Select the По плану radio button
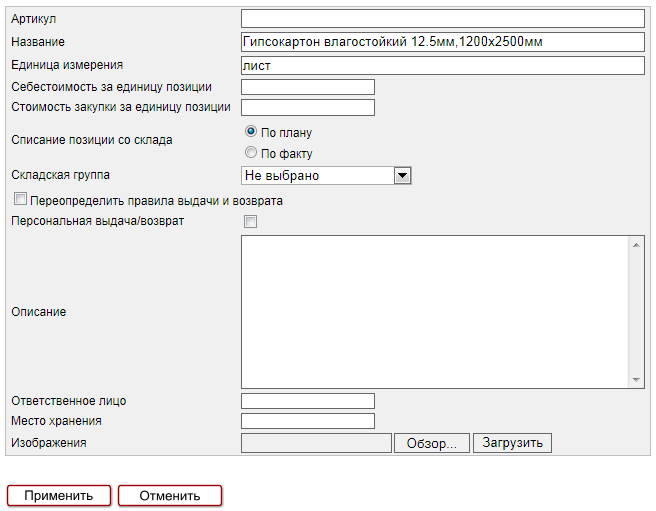 [251, 131]
